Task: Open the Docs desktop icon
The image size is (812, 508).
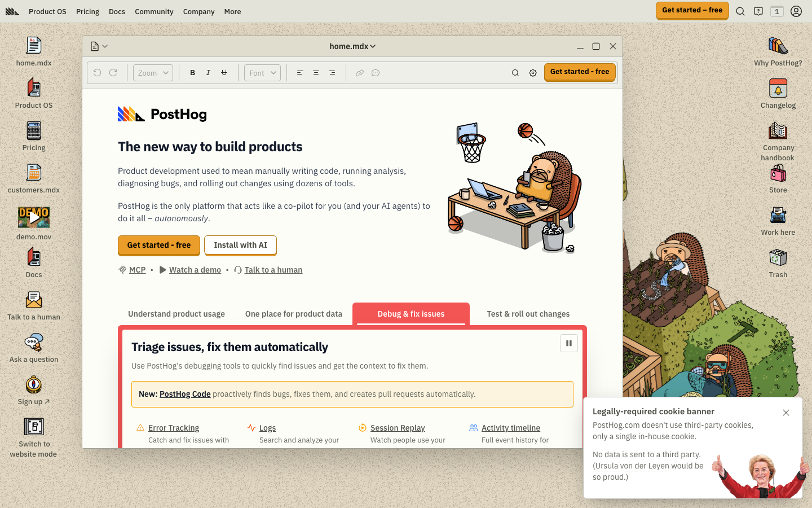Action: point(34,263)
